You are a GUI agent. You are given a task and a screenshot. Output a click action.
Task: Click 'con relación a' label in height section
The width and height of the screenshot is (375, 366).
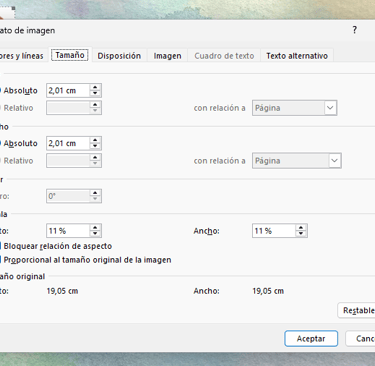(220, 108)
